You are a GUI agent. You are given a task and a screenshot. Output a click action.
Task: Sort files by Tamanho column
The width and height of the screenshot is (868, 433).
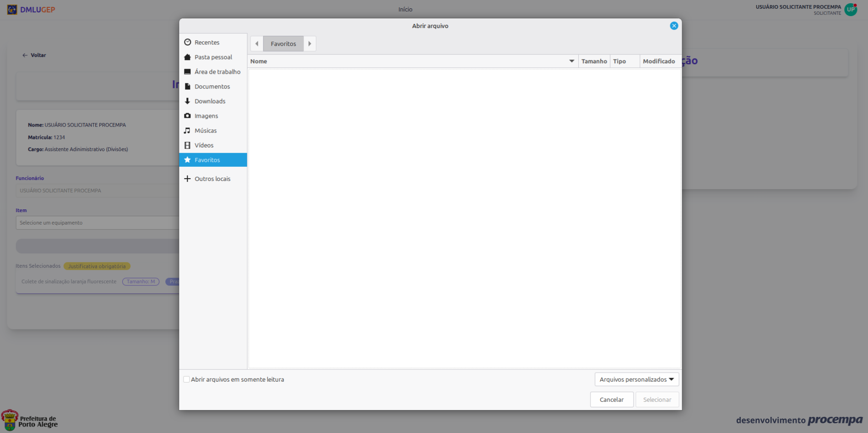(x=594, y=61)
